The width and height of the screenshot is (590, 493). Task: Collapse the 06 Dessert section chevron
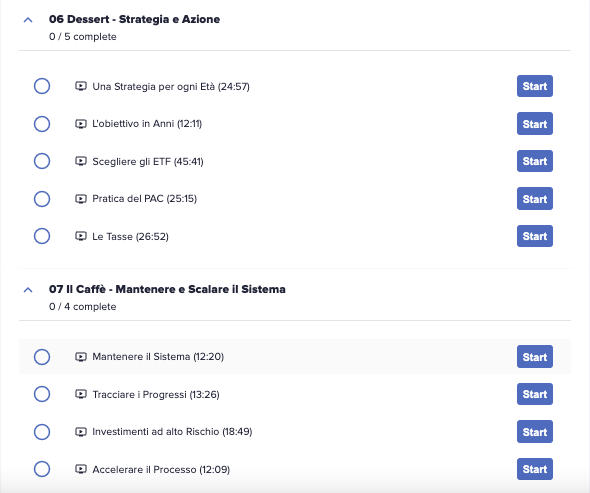click(x=28, y=20)
